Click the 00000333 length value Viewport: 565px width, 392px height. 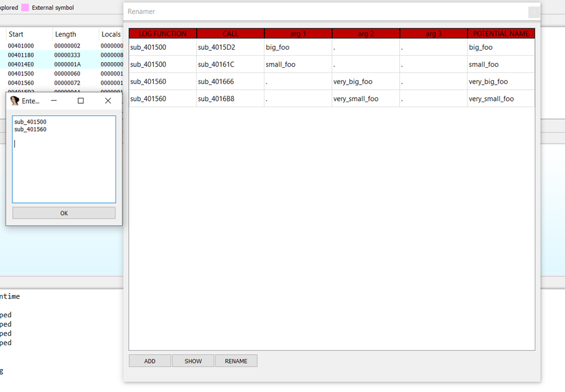click(67, 55)
